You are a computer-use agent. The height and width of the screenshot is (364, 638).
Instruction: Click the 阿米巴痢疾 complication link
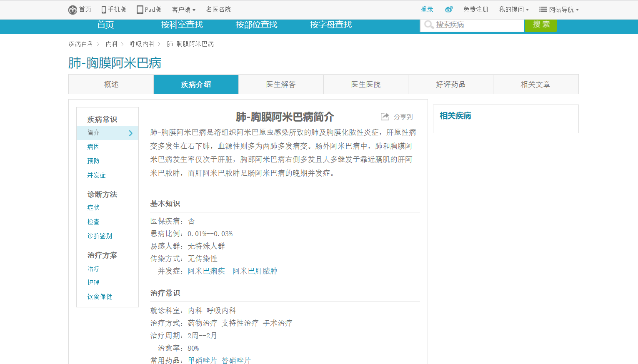coord(206,271)
